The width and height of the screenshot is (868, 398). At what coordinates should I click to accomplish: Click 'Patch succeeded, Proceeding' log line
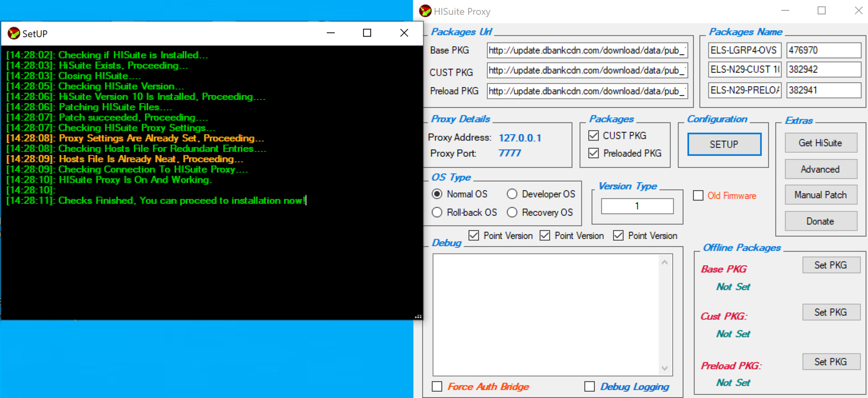(x=107, y=117)
